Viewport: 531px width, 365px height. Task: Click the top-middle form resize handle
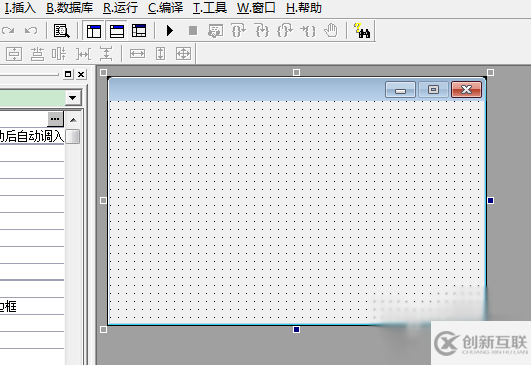[296, 72]
